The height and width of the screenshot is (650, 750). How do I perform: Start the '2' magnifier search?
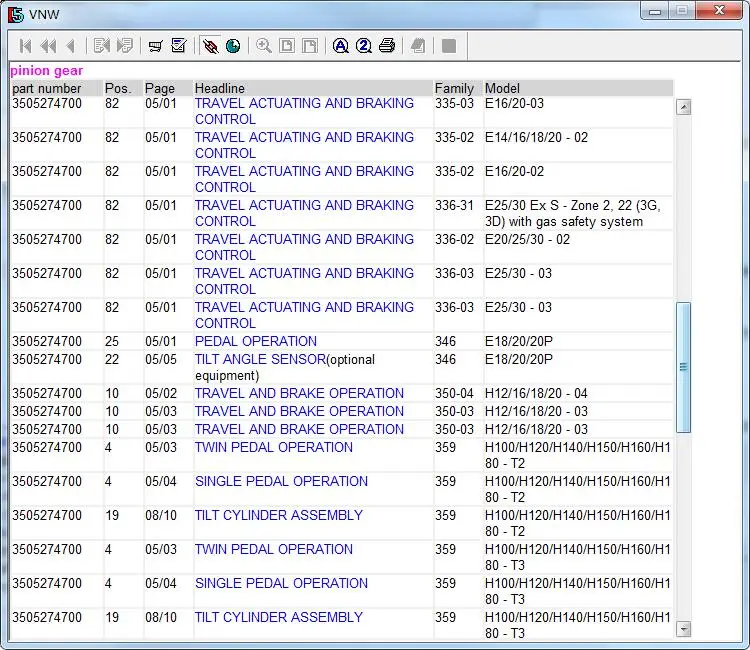pos(364,46)
